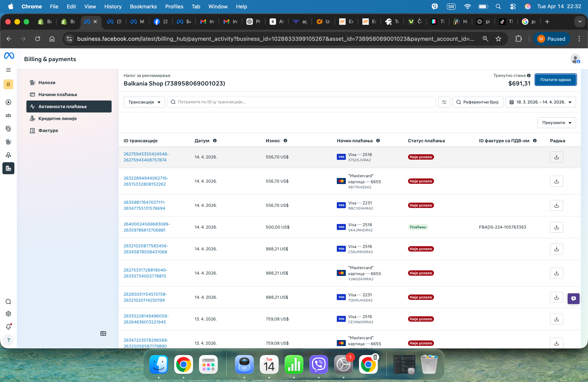The width and height of the screenshot is (588, 382).
Task: Open the profile avatar at top right
Action: point(575,59)
